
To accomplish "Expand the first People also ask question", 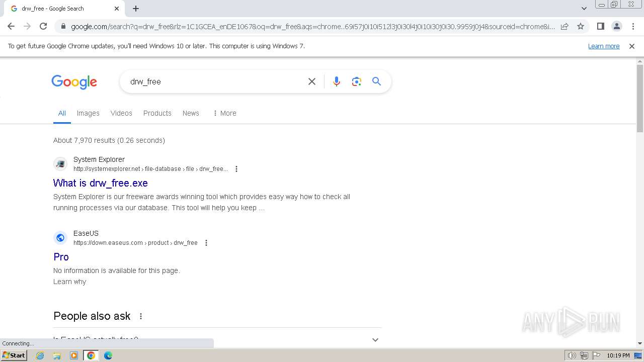I will point(217,339).
